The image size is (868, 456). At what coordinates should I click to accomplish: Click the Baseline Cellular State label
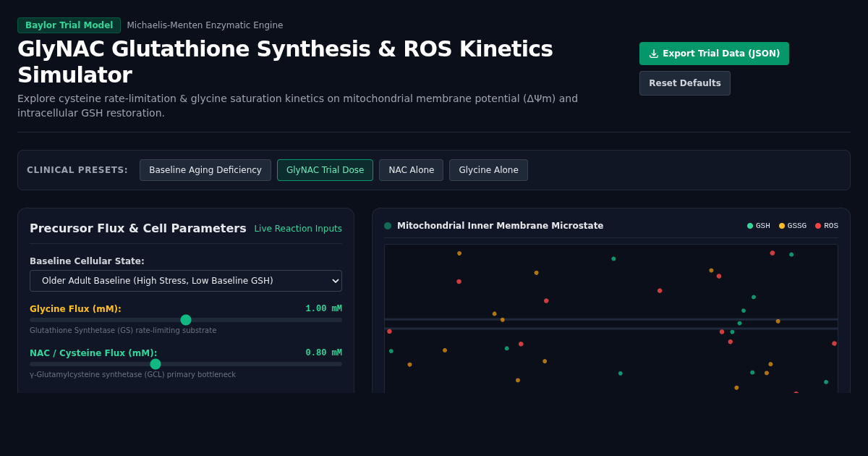coord(87,261)
